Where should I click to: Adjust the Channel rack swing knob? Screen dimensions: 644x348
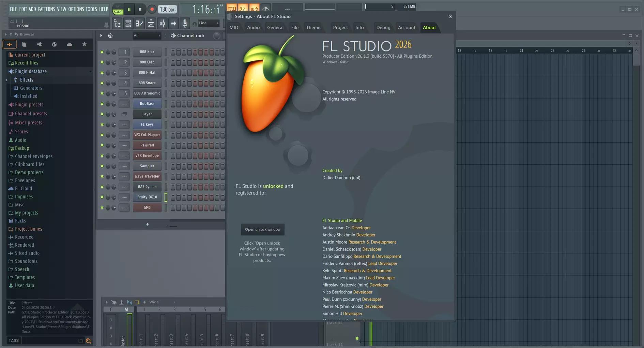point(216,35)
